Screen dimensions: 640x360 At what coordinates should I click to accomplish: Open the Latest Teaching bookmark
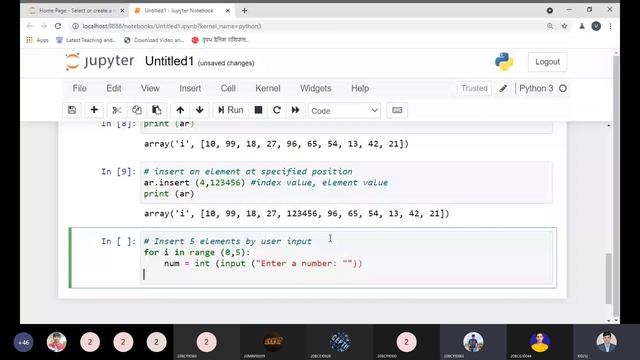pyautogui.click(x=86, y=40)
